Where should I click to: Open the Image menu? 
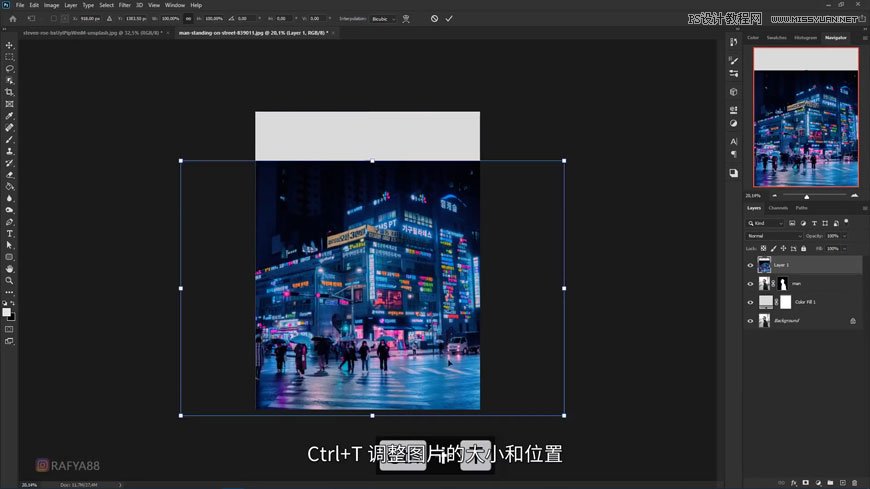[x=51, y=5]
